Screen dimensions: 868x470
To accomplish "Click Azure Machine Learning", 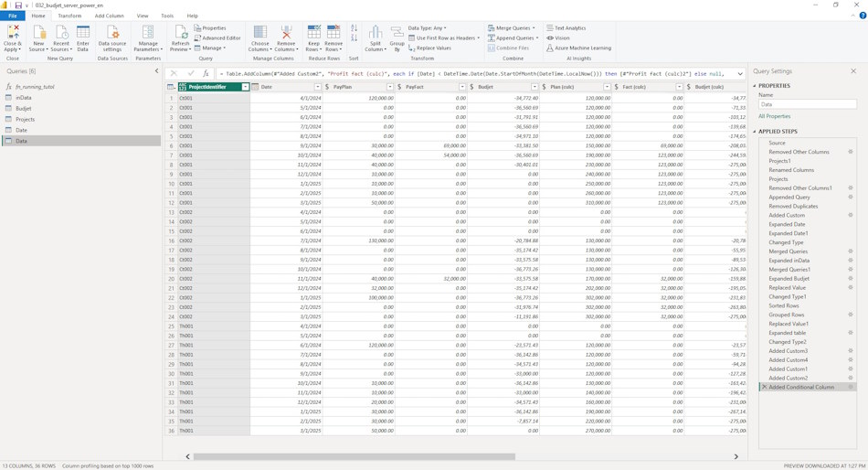I will [x=579, y=48].
